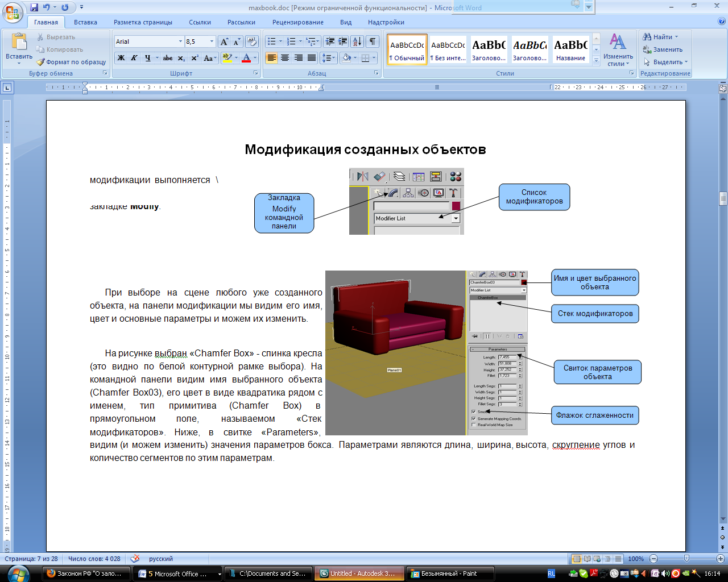Open the Arial font name dropdown
Image resolution: width=728 pixels, height=582 pixels.
pos(180,41)
